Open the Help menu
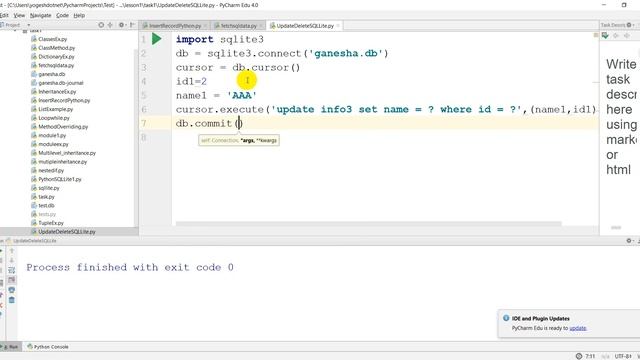Image resolution: width=640 pixels, height=360 pixels. click(x=79, y=16)
